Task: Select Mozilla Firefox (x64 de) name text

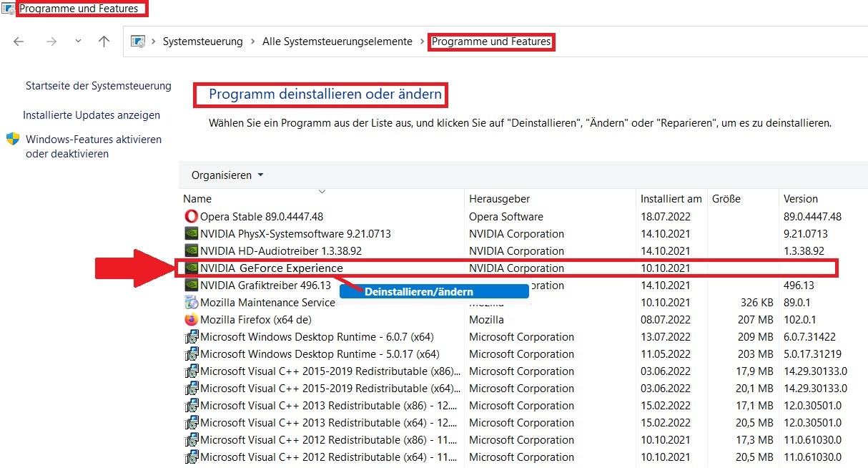Action: point(256,319)
